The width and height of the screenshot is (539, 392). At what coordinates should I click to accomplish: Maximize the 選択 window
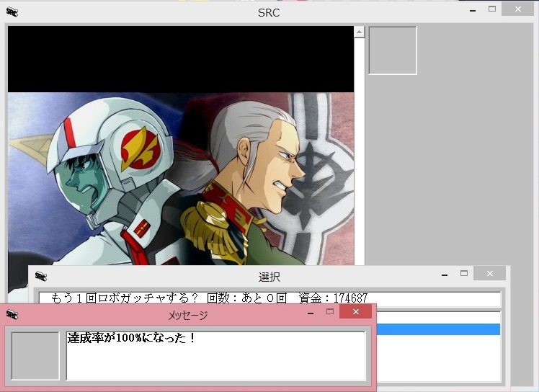pos(464,273)
